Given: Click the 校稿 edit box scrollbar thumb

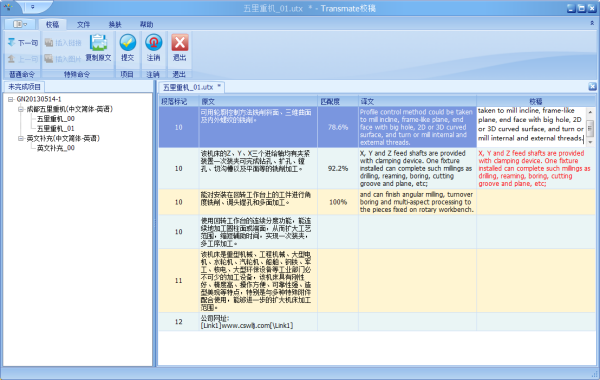Looking at the screenshot, I should click(x=590, y=128).
